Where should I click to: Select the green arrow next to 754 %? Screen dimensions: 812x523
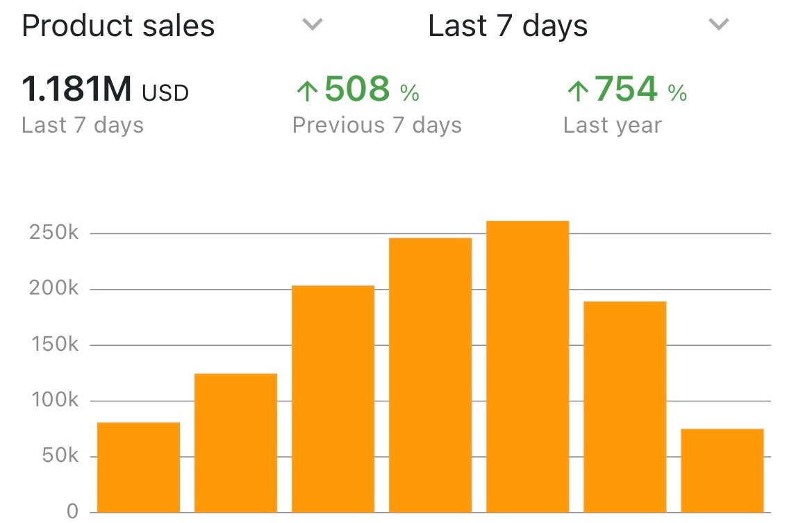tap(578, 90)
